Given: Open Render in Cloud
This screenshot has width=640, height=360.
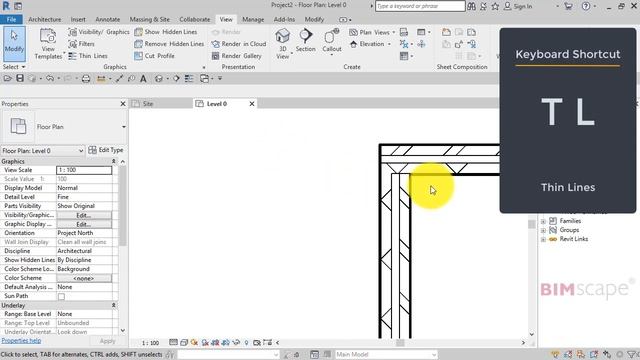Looking at the screenshot, I should 239,44.
